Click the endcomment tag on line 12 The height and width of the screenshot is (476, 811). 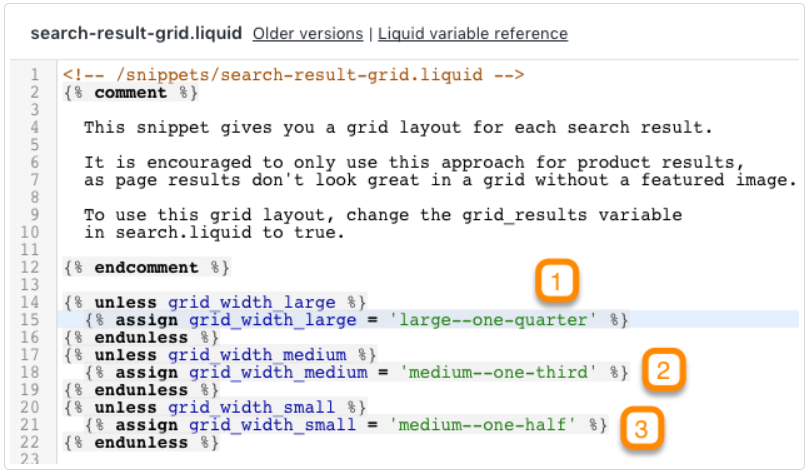tap(146, 267)
